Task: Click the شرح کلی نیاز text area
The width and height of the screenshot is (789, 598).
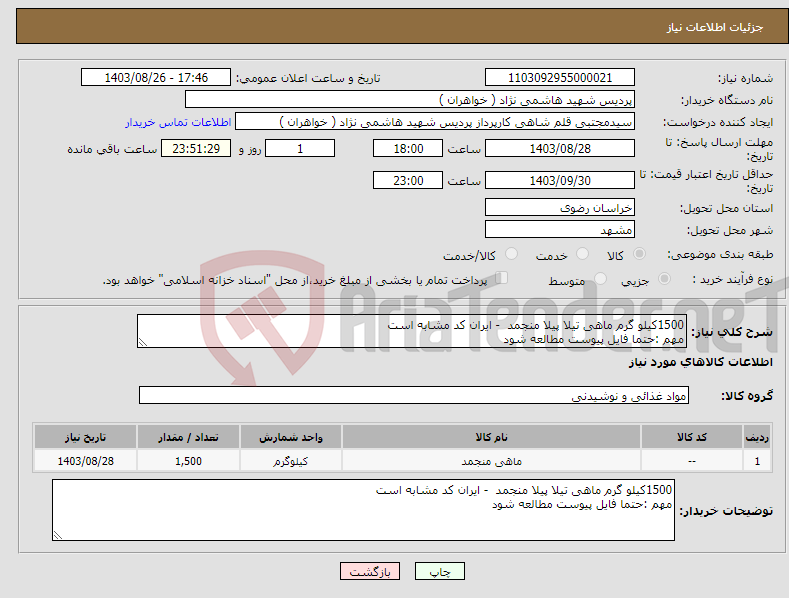Action: coord(412,331)
